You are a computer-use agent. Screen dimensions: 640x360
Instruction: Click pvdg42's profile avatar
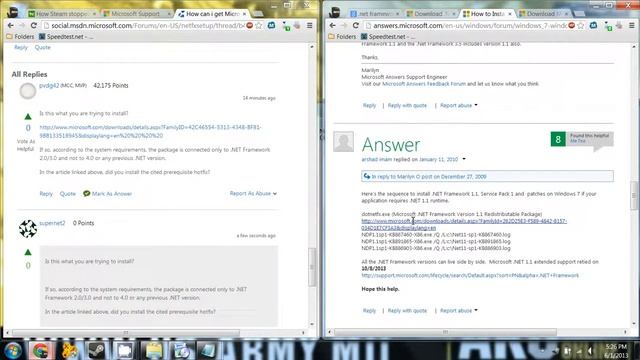coord(28,91)
